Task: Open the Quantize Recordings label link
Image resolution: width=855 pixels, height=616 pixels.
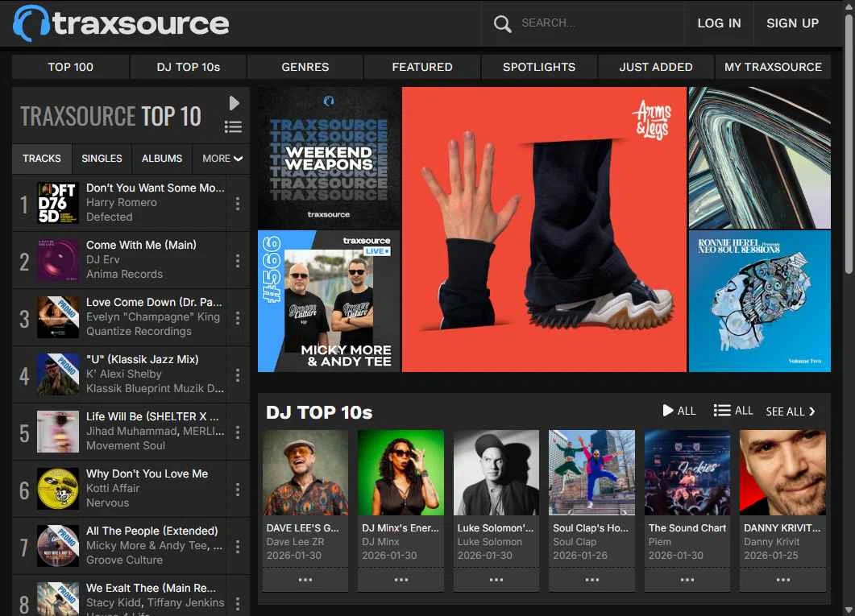Action: pyautogui.click(x=139, y=331)
